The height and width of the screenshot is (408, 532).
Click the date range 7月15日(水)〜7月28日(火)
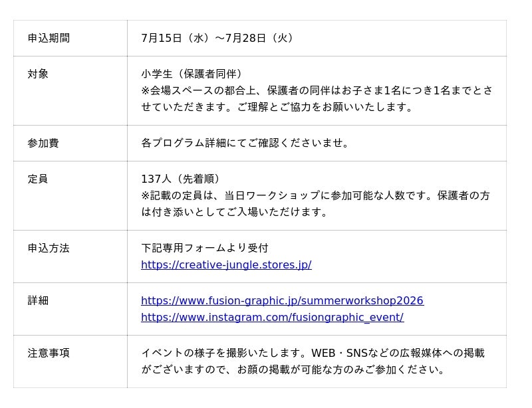coord(217,38)
